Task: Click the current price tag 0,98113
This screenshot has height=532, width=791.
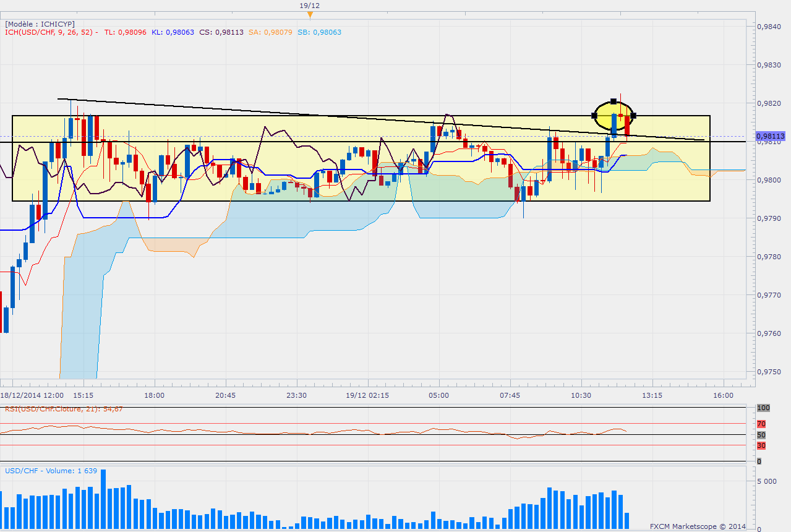Action: (x=771, y=135)
